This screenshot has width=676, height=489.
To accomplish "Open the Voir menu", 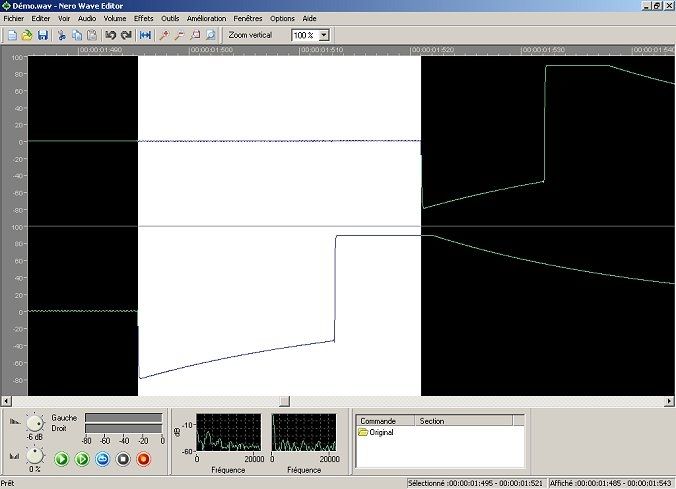I will tap(64, 19).
